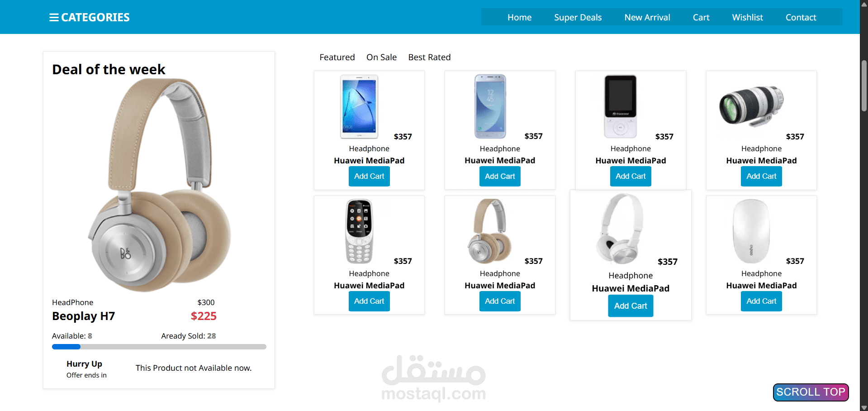Switch to the Featured tab
The width and height of the screenshot is (868, 411).
point(337,57)
